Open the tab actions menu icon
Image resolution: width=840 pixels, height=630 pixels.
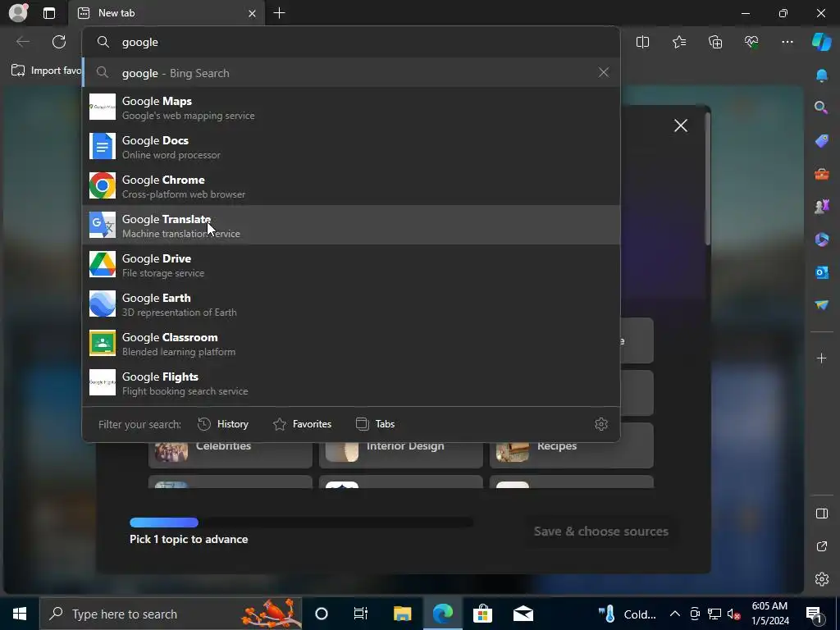[x=48, y=13]
